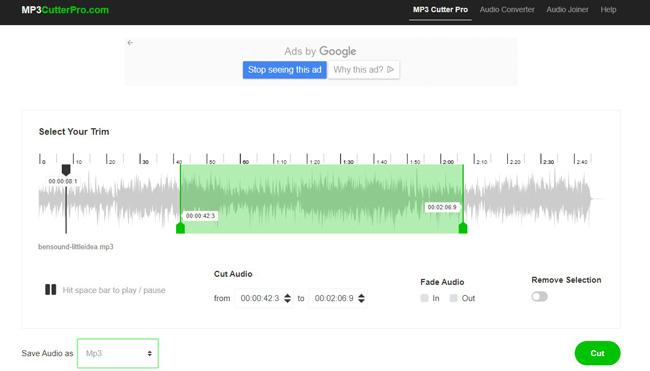Enable the Fade Out checkbox
The image size is (650, 371).
(x=454, y=298)
